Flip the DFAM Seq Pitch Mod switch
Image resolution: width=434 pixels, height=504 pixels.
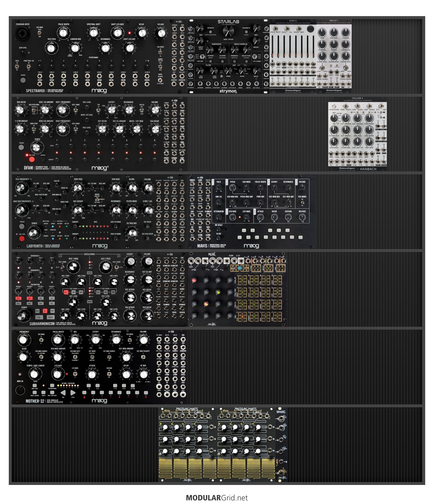(34, 110)
